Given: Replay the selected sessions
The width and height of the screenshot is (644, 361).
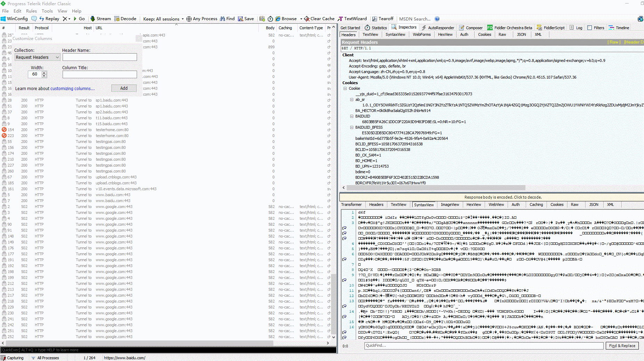Looking at the screenshot, I should pyautogui.click(x=49, y=19).
